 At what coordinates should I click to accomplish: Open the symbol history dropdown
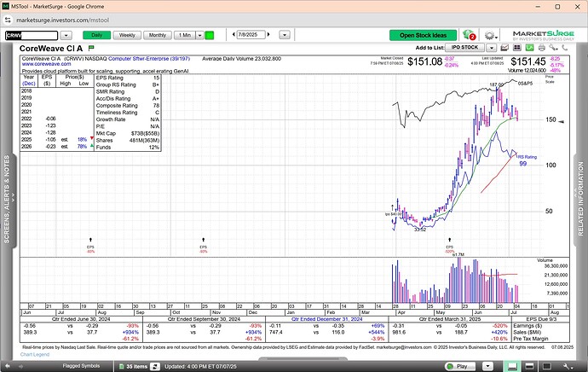point(66,35)
